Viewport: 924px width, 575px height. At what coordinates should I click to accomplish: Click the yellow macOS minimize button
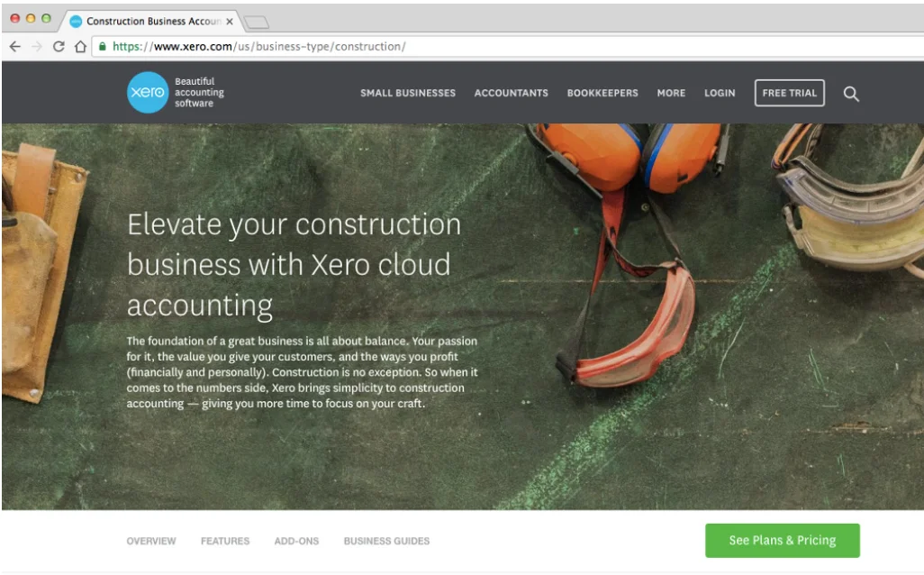point(31,18)
